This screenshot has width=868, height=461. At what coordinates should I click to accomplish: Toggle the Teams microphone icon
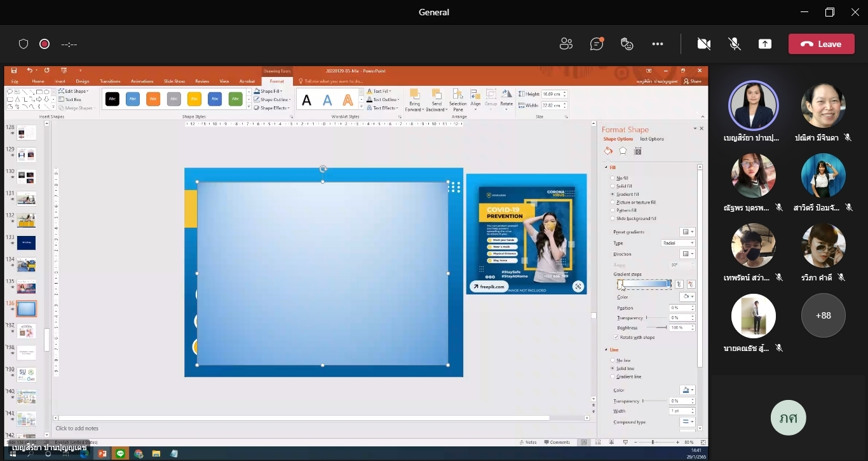point(735,44)
